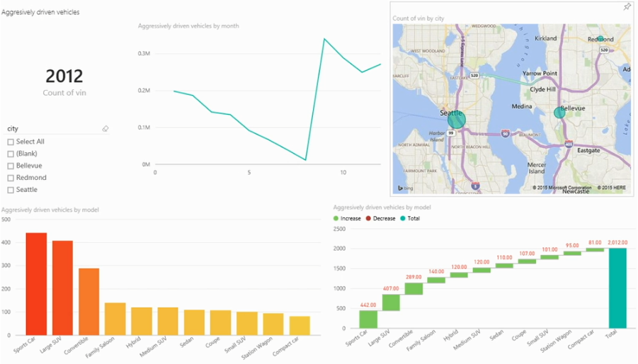Select the Increase legend green dot
Screen dimensions: 638x364
coord(336,218)
